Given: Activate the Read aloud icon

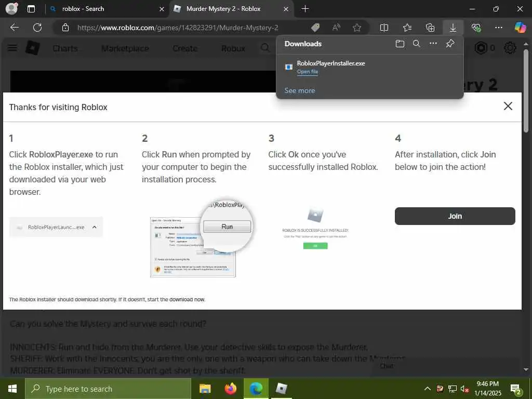Looking at the screenshot, I should (336, 28).
